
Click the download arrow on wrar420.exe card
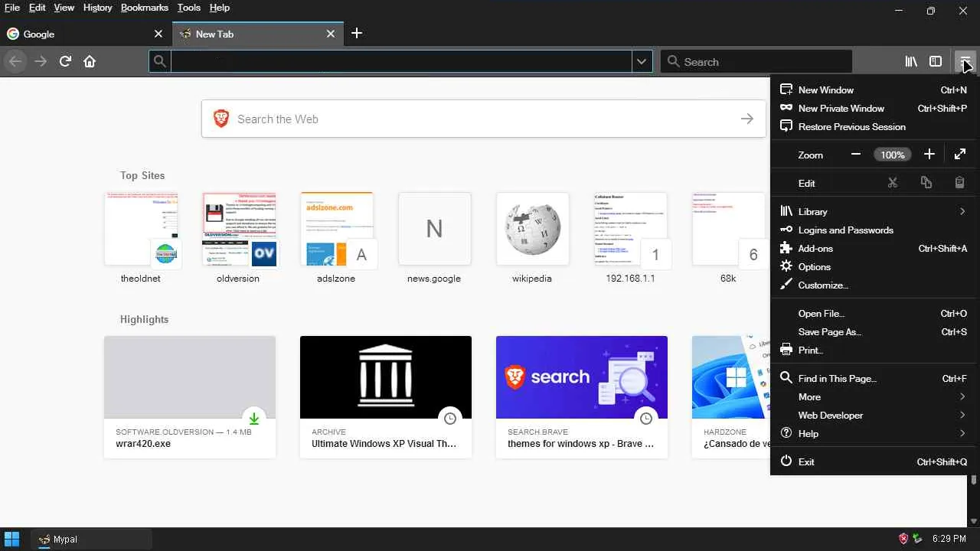pos(254,419)
